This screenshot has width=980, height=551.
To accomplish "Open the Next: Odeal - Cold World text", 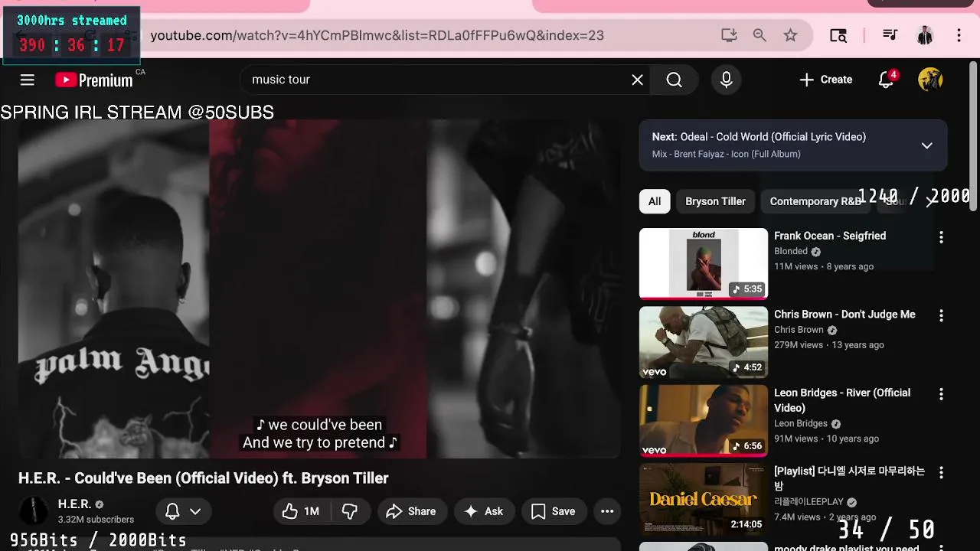I will point(759,137).
